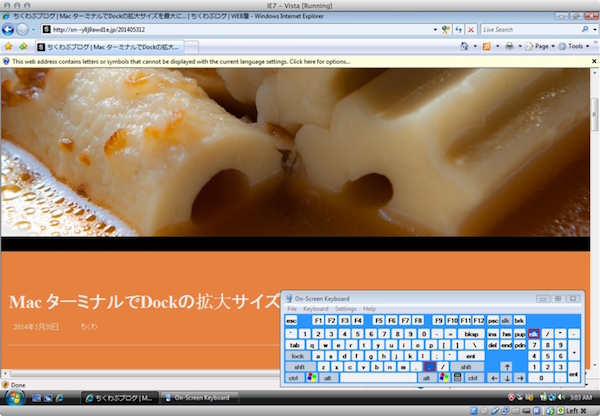
Task: Open the address bar history dropdown
Action: click(435, 29)
